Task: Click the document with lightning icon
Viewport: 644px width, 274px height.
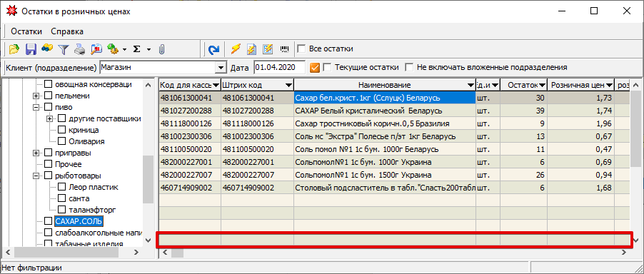Action: tap(251, 49)
